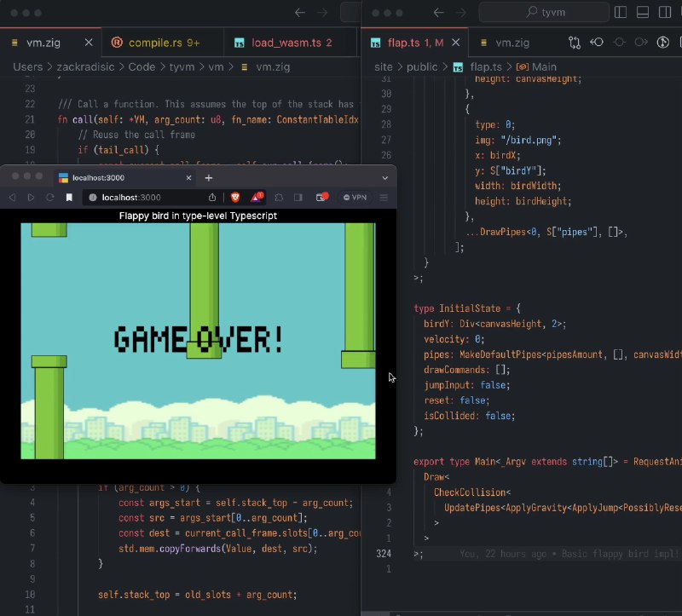Click public in the right breadcrumb
This screenshot has height=616, width=682.
tap(422, 67)
